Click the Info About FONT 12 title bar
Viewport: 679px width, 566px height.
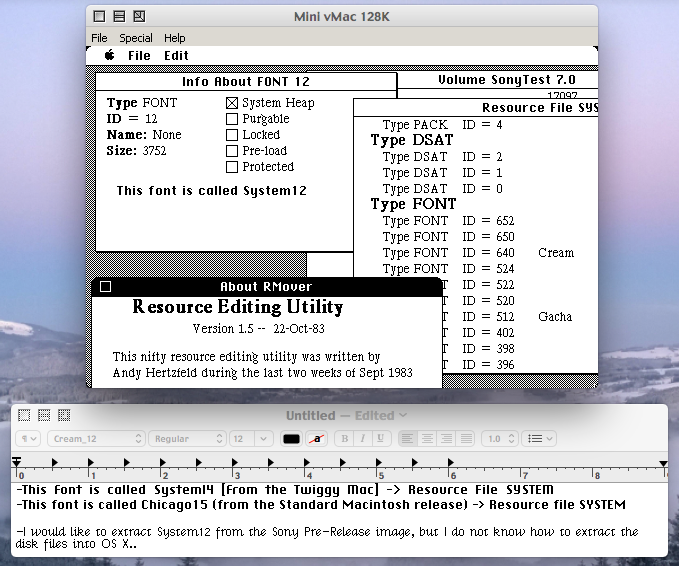click(246, 81)
